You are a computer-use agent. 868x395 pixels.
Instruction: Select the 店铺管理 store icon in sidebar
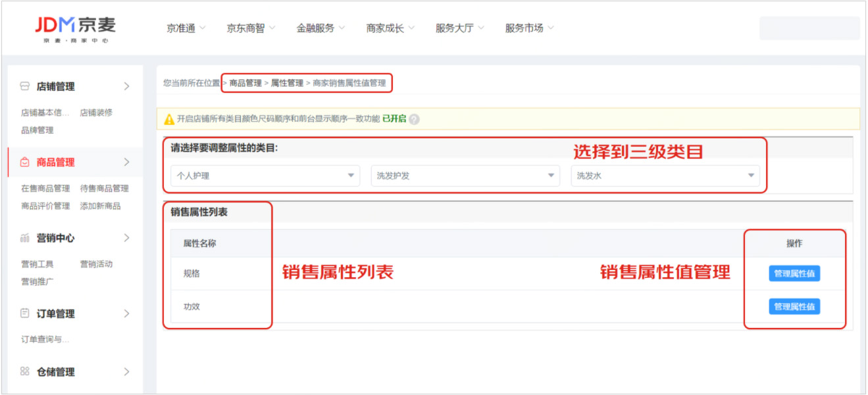(x=24, y=86)
